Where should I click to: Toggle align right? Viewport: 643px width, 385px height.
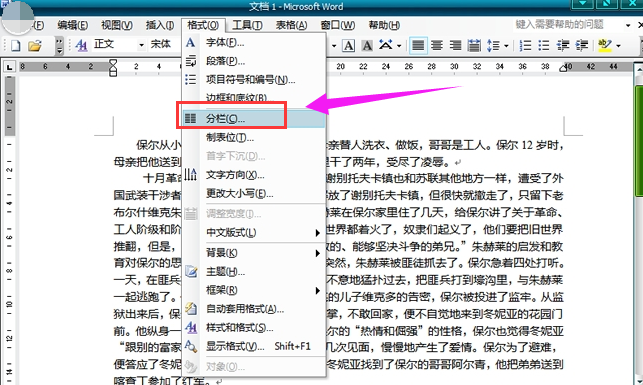[x=455, y=45]
